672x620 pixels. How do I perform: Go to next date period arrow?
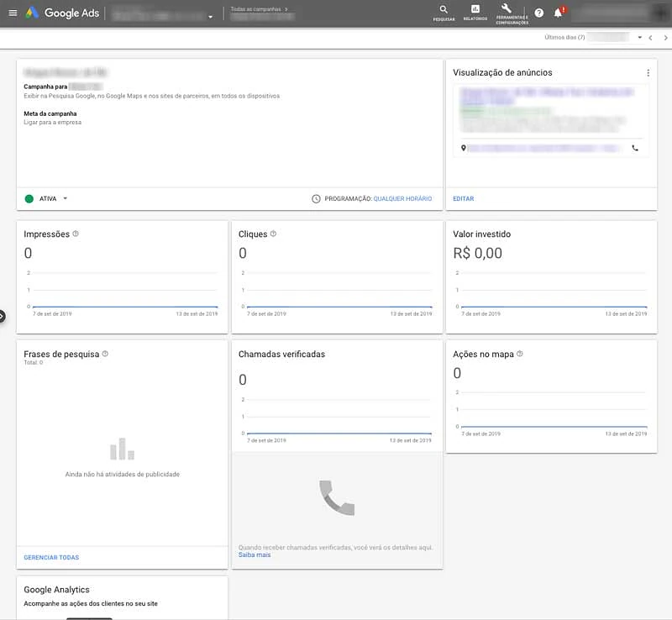point(665,38)
